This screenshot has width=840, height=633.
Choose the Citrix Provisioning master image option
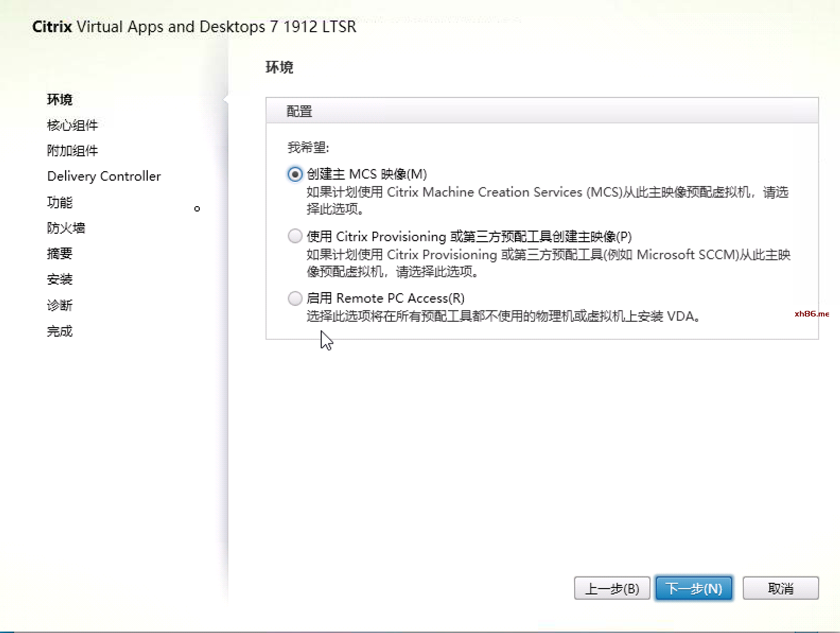(295, 236)
